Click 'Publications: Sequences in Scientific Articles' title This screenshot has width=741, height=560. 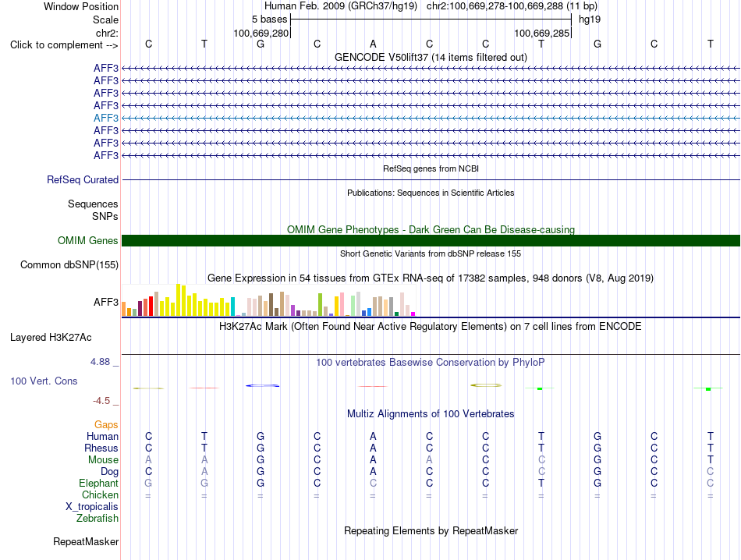click(x=431, y=193)
